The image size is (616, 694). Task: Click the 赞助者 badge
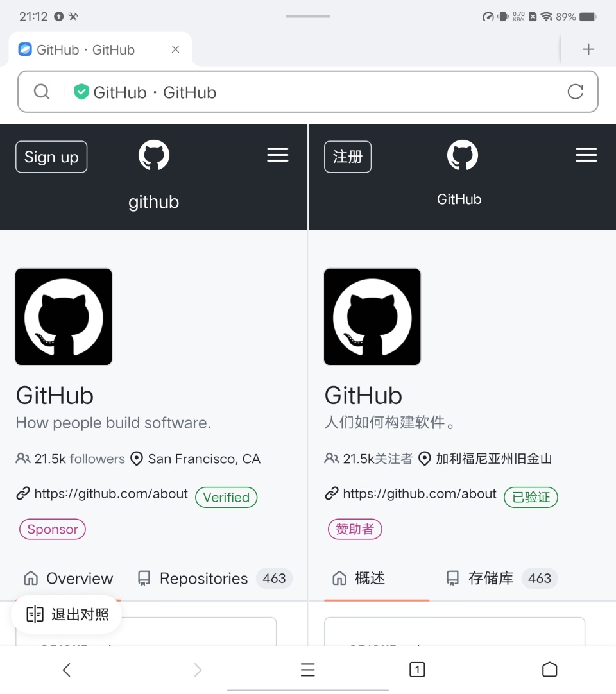click(355, 529)
